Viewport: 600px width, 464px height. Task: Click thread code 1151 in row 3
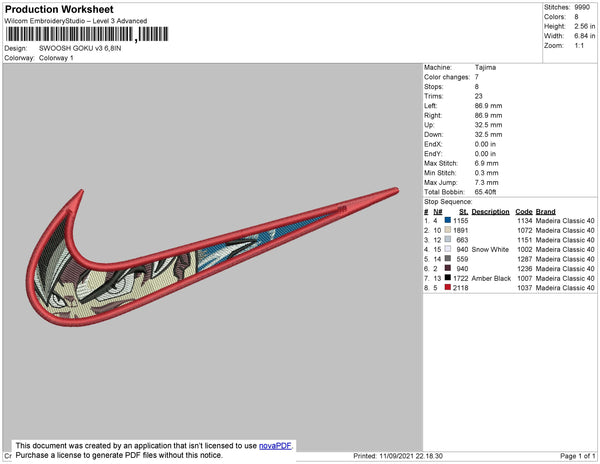525,240
